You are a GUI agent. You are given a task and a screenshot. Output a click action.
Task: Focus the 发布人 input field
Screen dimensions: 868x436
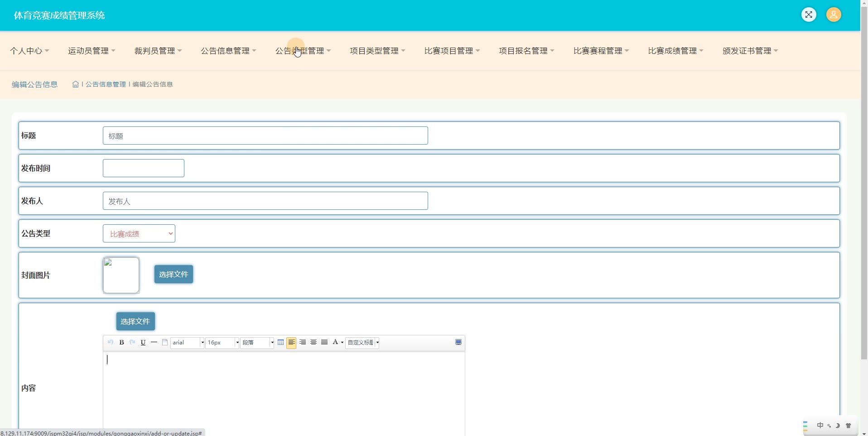pos(265,201)
